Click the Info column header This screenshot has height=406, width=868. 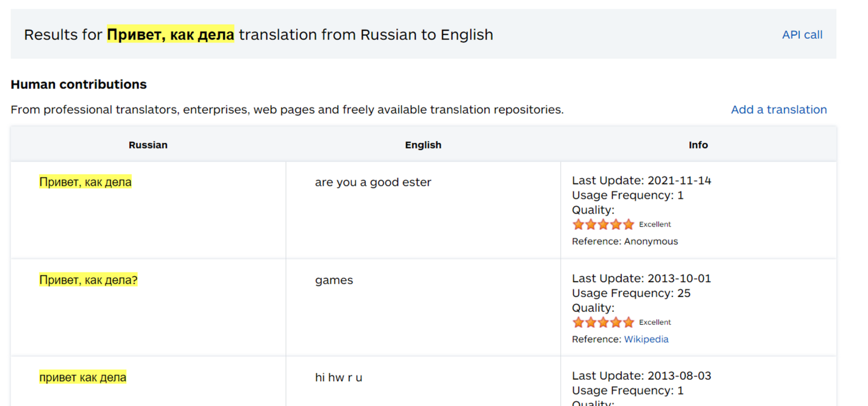(x=698, y=145)
